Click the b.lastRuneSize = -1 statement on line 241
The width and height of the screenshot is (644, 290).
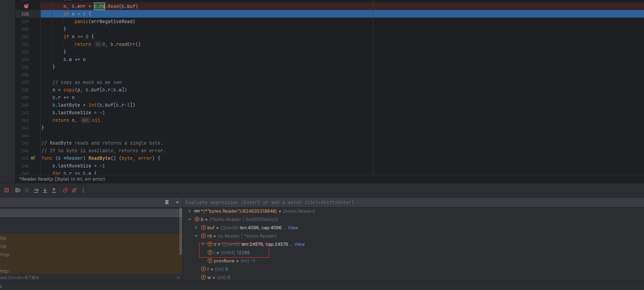[79, 113]
